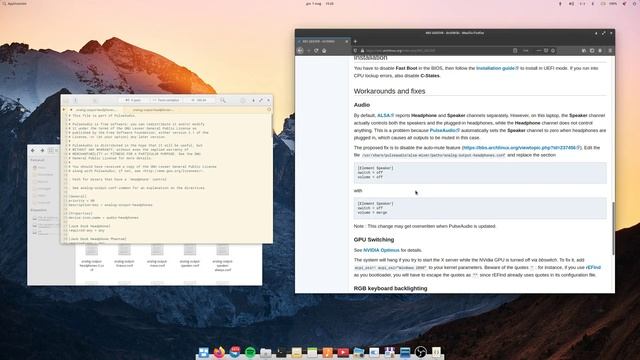Open the NVIDIA Optimus link
This screenshot has height=360, width=640.
381,250
